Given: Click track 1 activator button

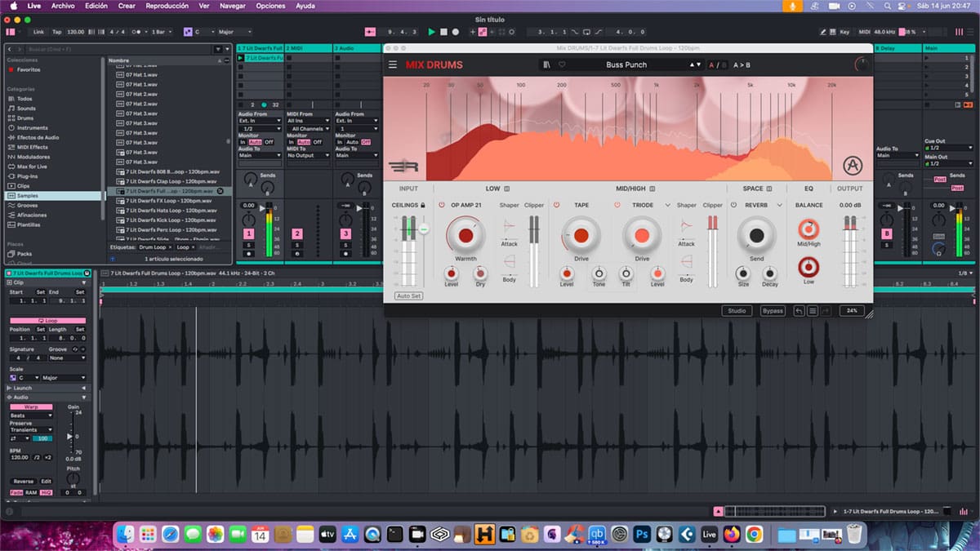Looking at the screenshot, I should [x=248, y=234].
